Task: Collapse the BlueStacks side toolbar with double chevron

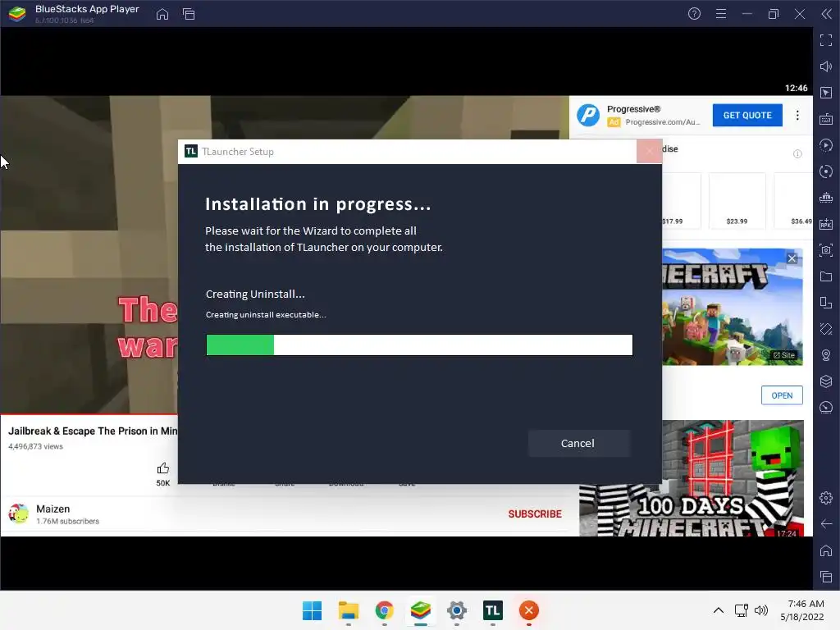Action: [826, 14]
